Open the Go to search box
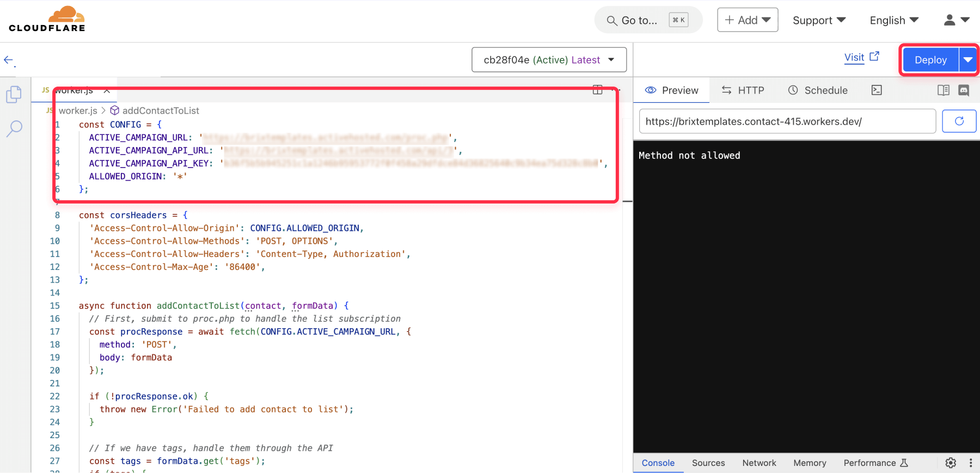The image size is (980, 473). tap(648, 20)
